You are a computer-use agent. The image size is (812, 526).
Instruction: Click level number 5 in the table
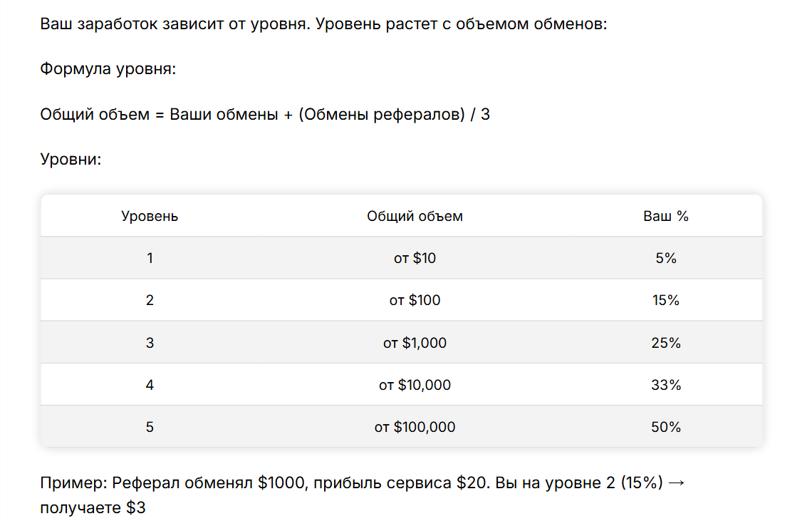pyautogui.click(x=150, y=427)
